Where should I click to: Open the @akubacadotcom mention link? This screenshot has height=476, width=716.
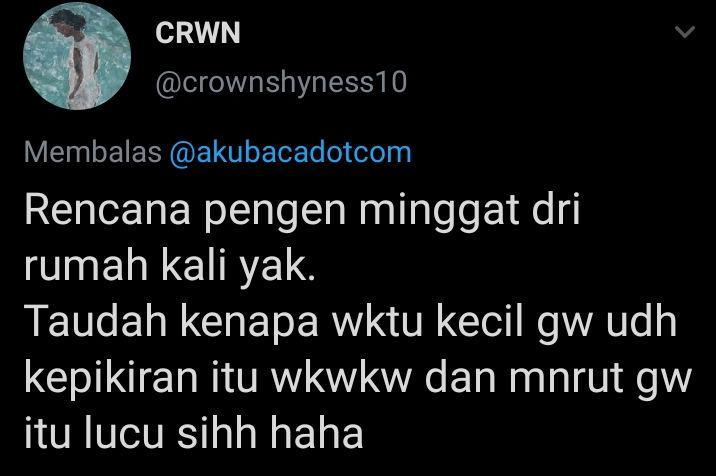tap(290, 152)
